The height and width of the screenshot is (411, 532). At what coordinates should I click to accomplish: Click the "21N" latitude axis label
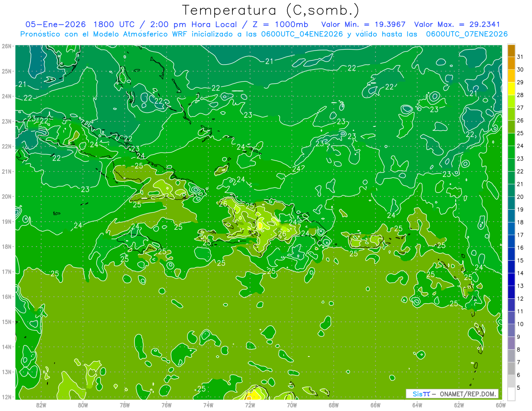click(x=7, y=171)
